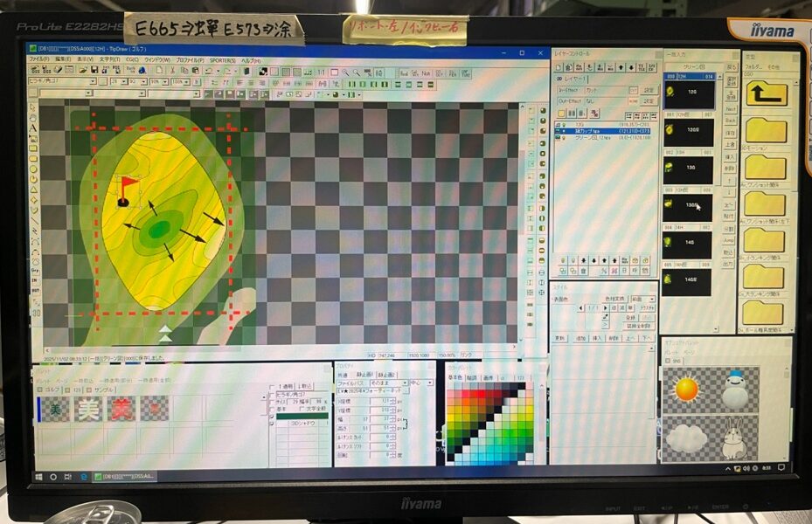Image resolution: width=812 pixels, height=524 pixels.
Task: Toggle the 文字全範 checkbox
Action: 302,407
